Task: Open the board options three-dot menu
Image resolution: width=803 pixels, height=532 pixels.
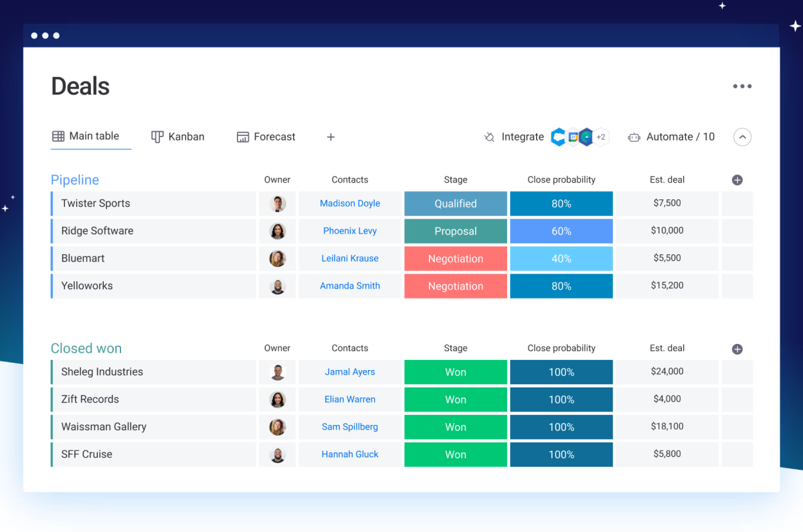Action: point(742,86)
